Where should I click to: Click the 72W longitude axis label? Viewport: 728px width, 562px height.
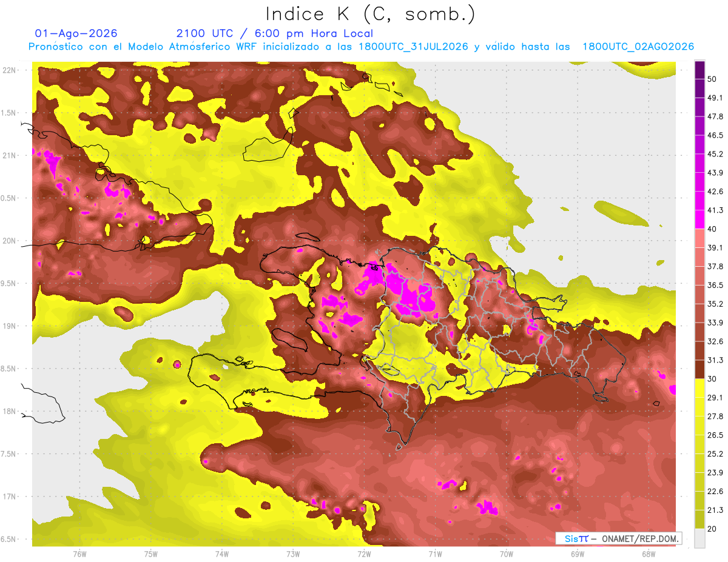(364, 554)
